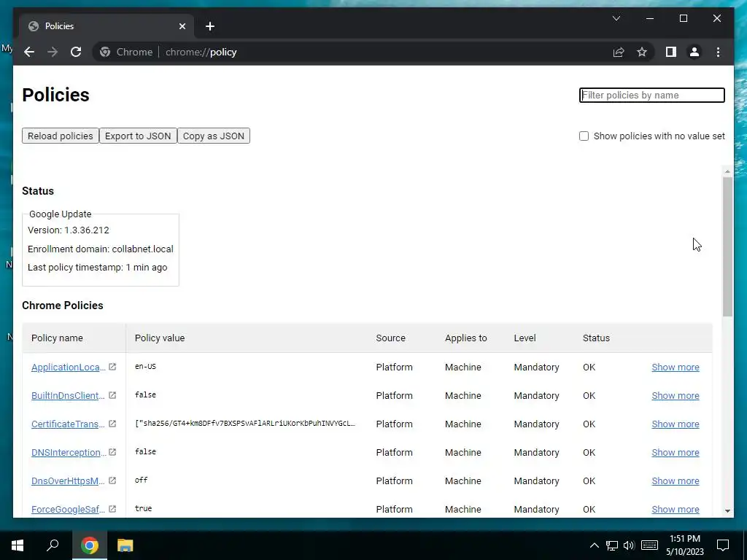The width and height of the screenshot is (747, 560).
Task: Focus the Filter policies by name field
Action: tap(651, 95)
